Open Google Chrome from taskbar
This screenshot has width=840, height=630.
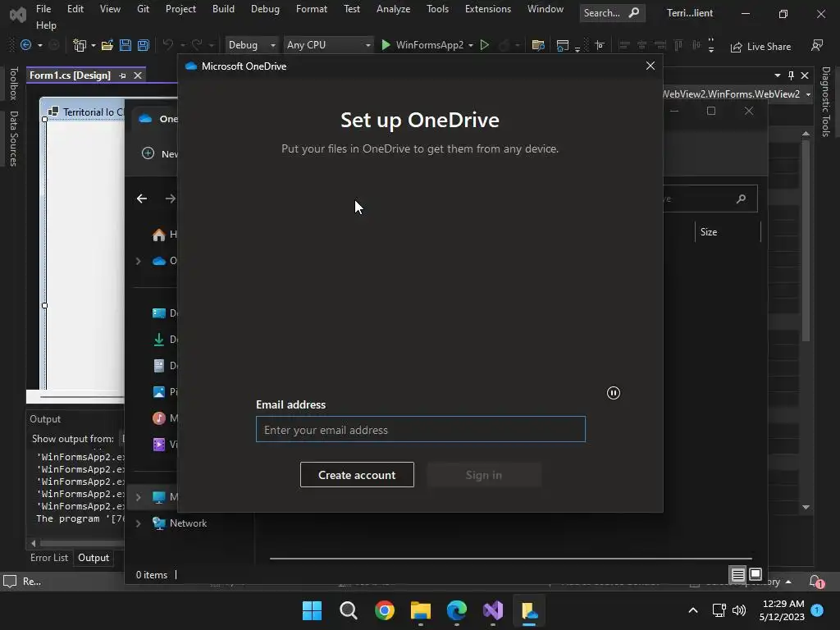(385, 610)
